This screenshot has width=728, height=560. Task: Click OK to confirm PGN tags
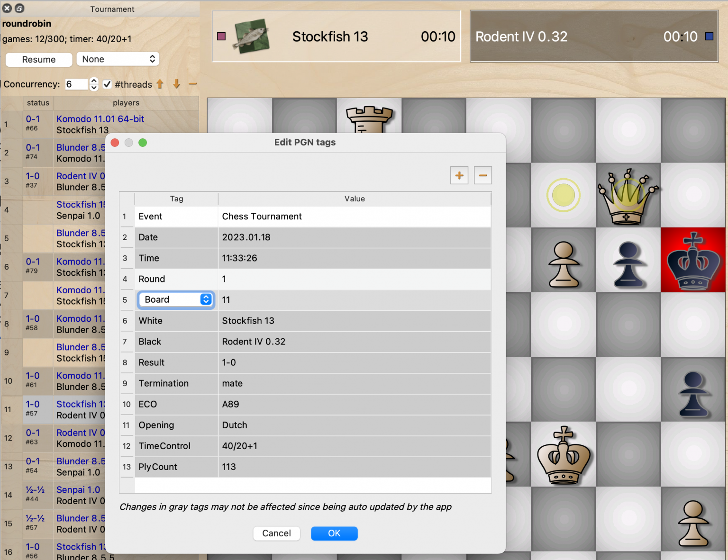334,533
